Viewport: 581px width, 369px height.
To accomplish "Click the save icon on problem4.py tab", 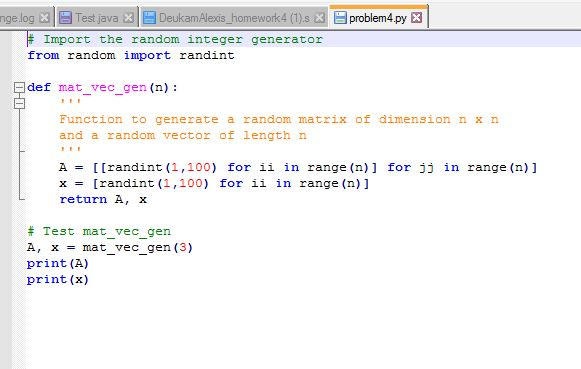I will [x=340, y=17].
